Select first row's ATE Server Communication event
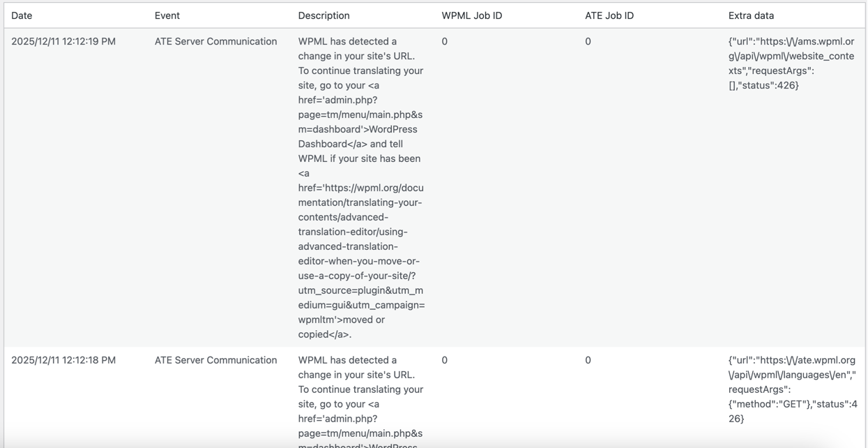This screenshot has width=868, height=448. (x=215, y=41)
